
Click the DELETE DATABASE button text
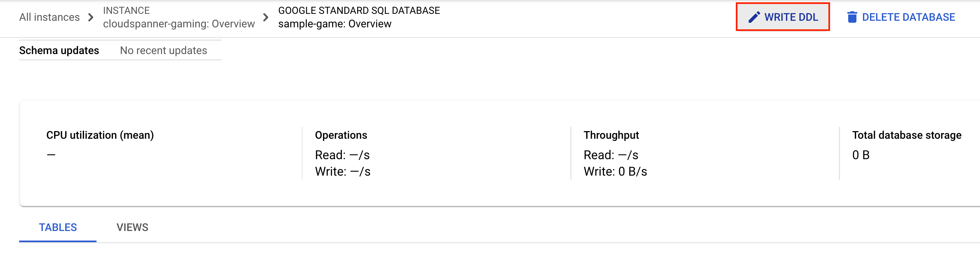tap(908, 17)
